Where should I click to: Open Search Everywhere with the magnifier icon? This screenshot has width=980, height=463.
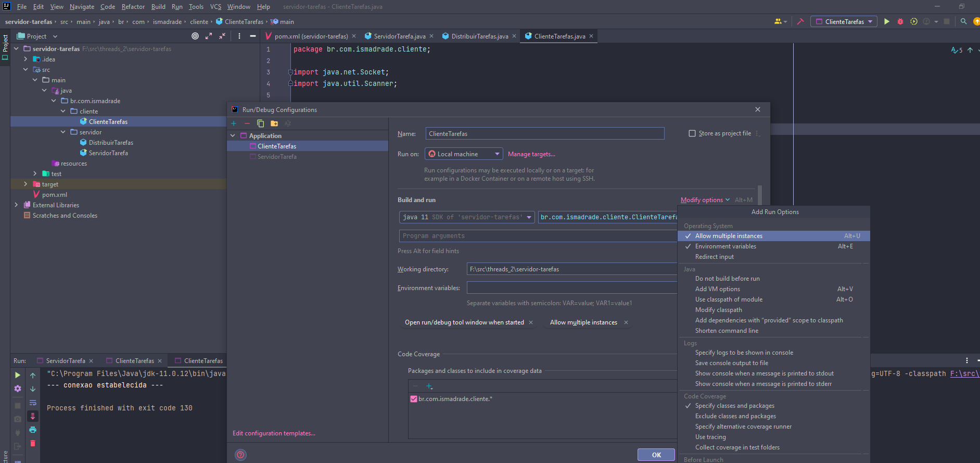click(x=963, y=21)
